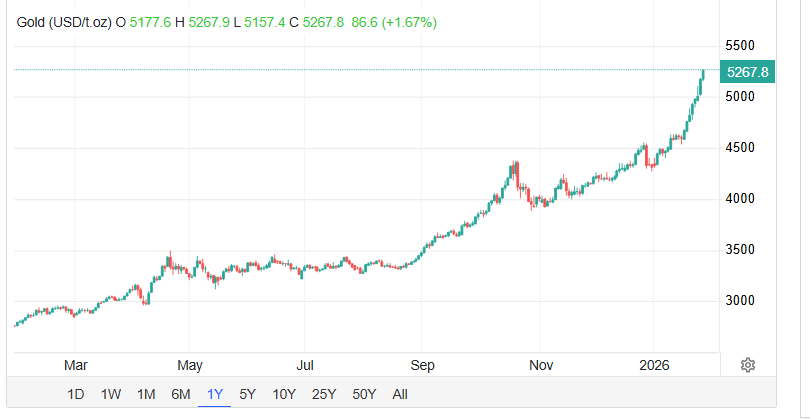This screenshot has height=420, width=810.
Task: Select the 10Y time range
Action: [x=284, y=394]
